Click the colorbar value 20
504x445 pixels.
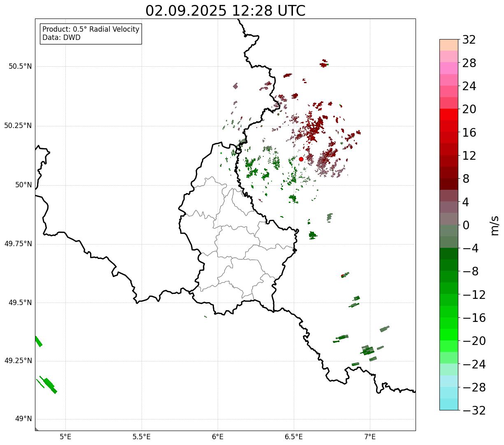pos(469,109)
